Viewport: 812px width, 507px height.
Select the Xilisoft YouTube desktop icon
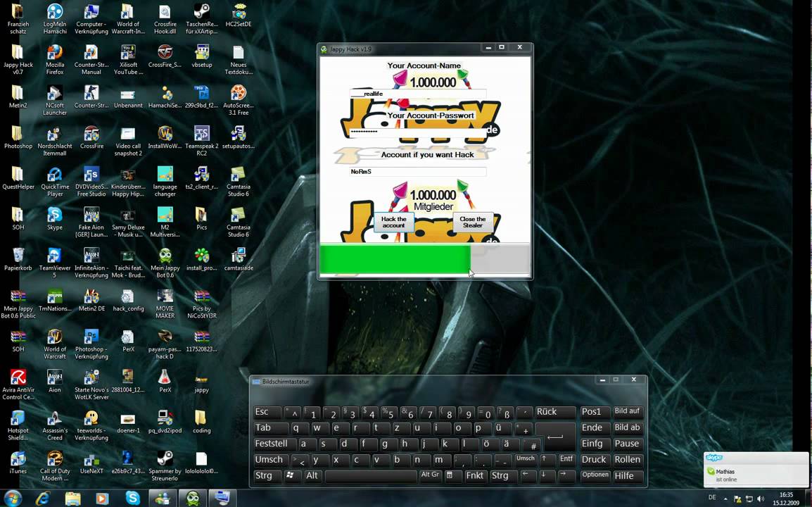click(128, 59)
